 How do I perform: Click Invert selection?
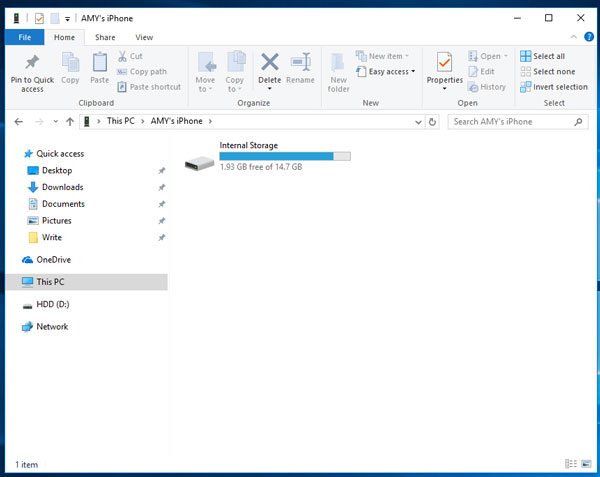click(x=554, y=87)
